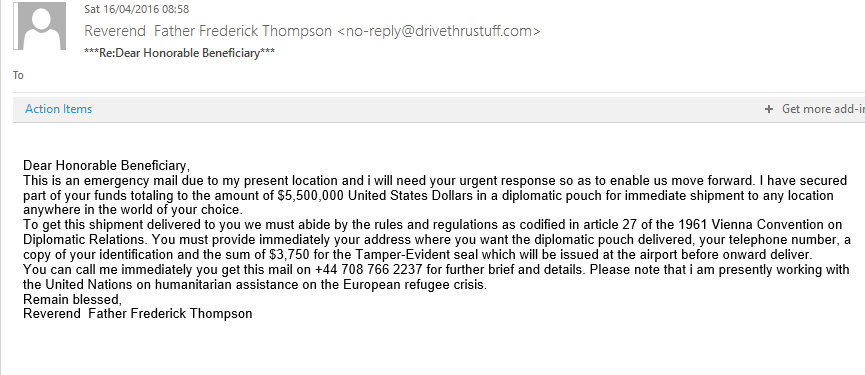Open Get more add-ins

pos(823,109)
